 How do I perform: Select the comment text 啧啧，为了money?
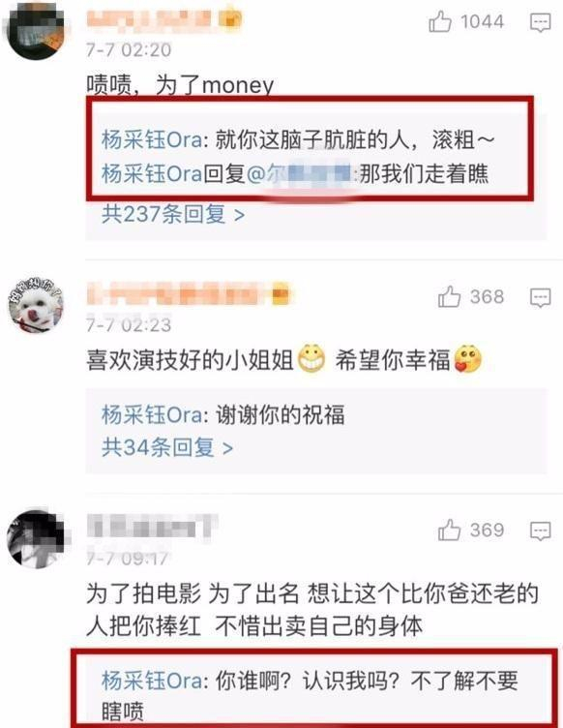tap(180, 85)
